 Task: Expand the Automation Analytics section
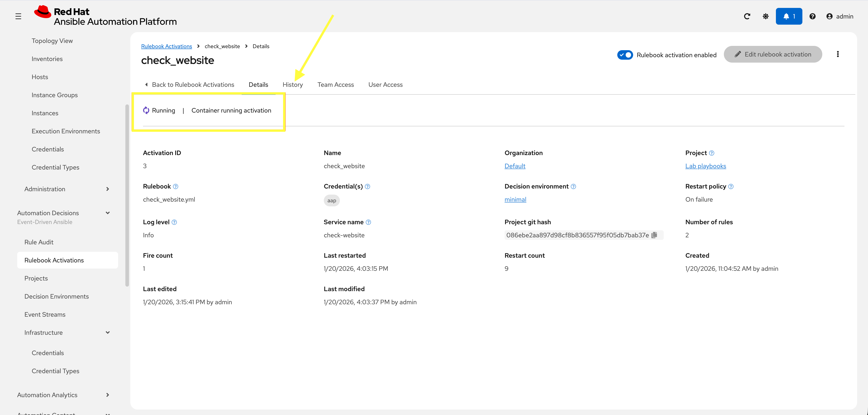[107, 395]
